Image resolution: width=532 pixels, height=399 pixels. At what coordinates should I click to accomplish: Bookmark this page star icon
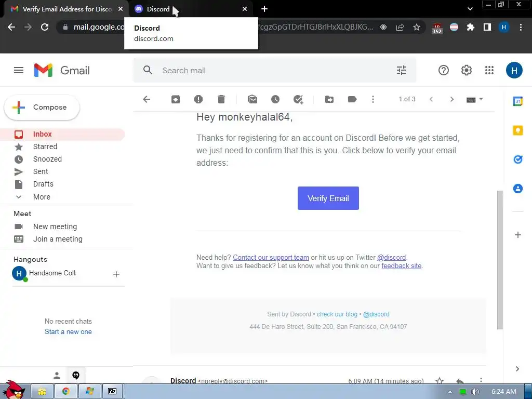(x=417, y=27)
